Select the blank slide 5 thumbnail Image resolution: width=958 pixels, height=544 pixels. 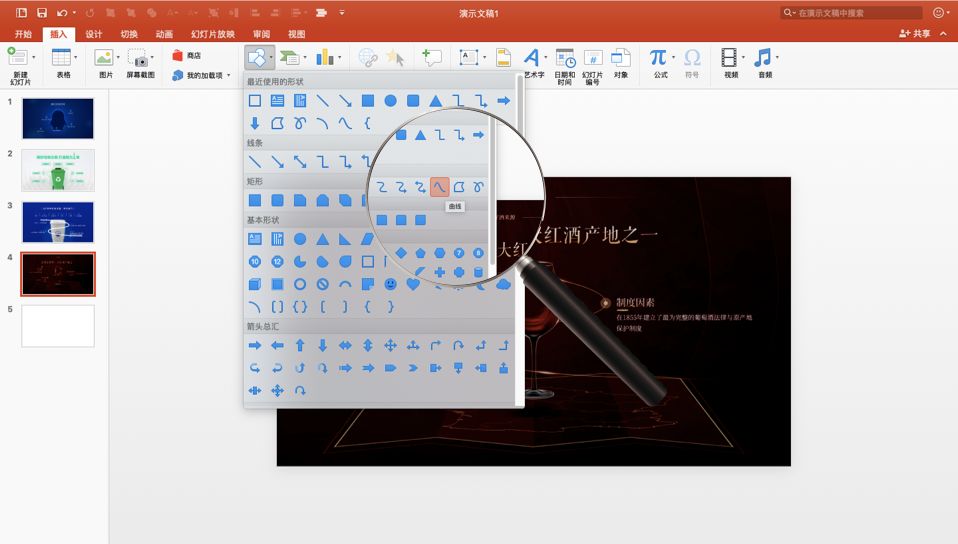click(58, 326)
